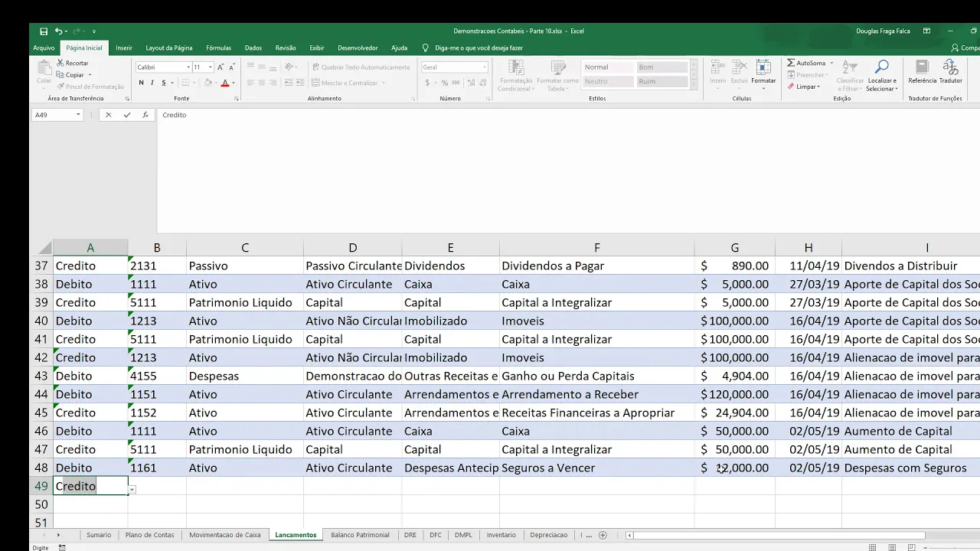
Task: Adjust the zoom slider in status bar
Action: pyautogui.click(x=957, y=547)
